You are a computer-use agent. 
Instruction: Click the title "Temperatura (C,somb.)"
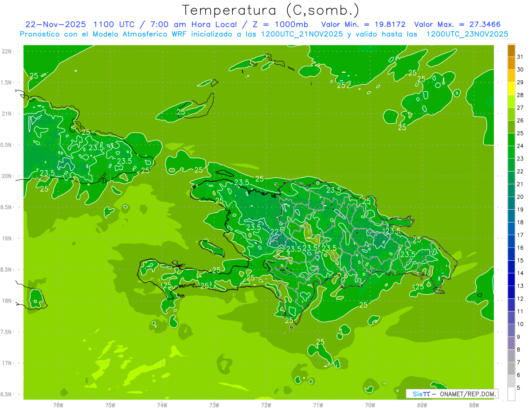[x=271, y=10]
